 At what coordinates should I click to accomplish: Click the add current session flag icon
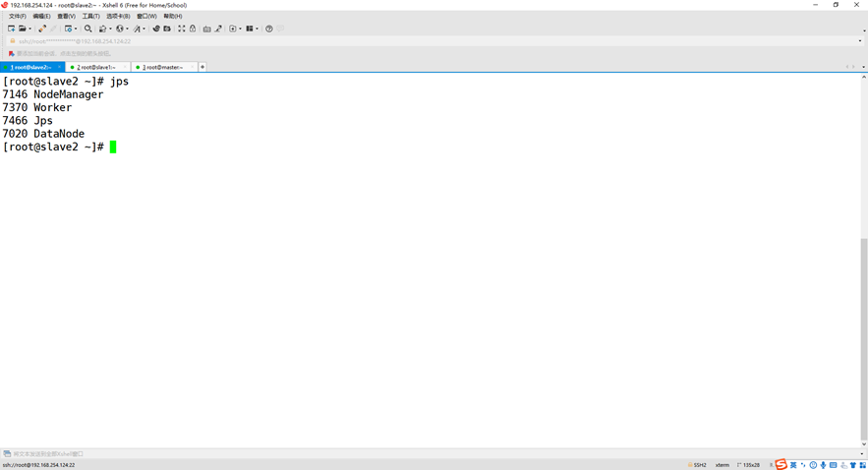coord(11,54)
